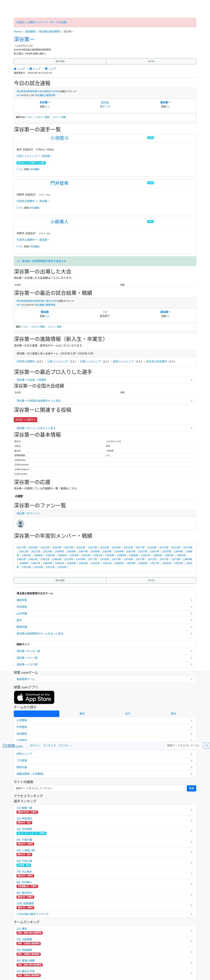Click 本庄第一 team link in today's match

click(x=45, y=102)
